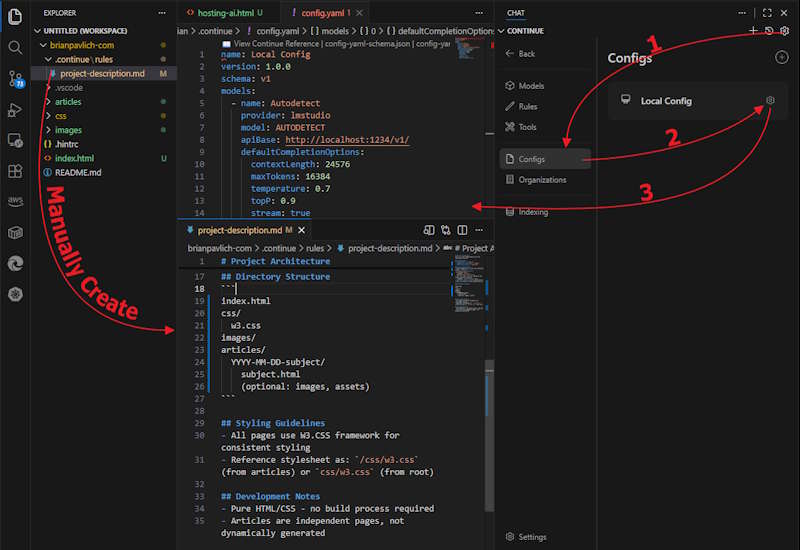Place cursor on 'temperature: 0.7' line
Viewport: 800px width, 550px height.
coord(290,188)
